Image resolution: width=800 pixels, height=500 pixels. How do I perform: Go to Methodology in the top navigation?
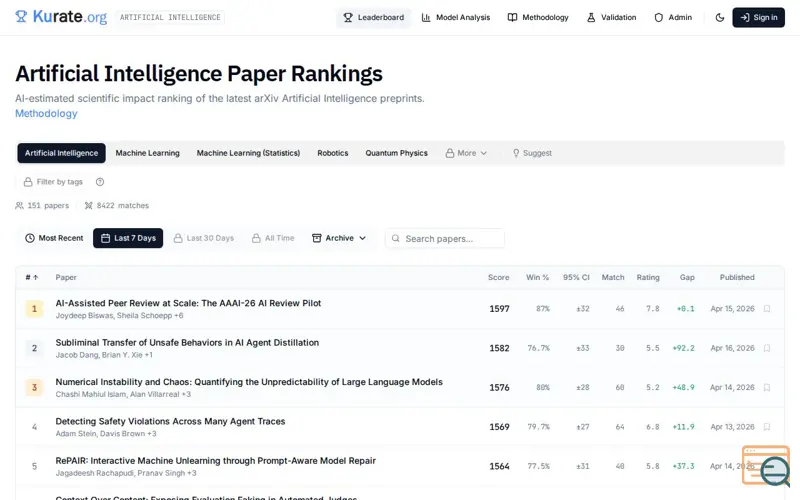point(538,17)
